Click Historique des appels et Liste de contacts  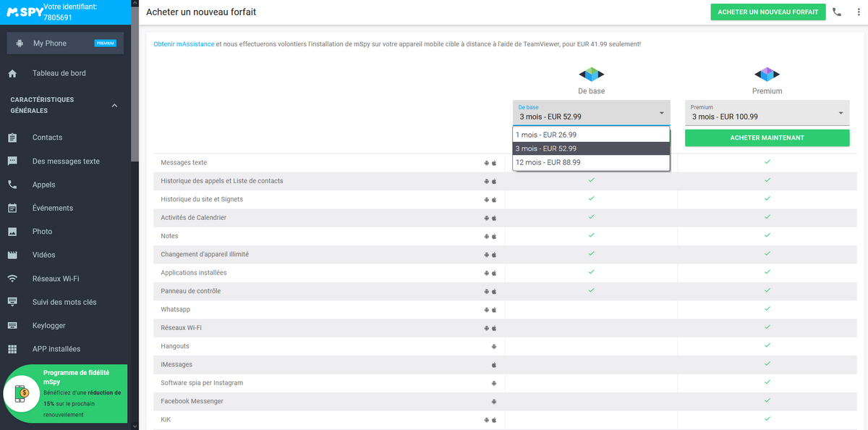click(222, 181)
